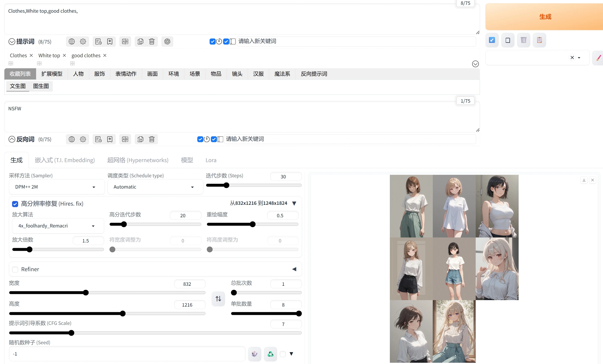Click the ChatGPT icon in prompt toolbar

167,42
